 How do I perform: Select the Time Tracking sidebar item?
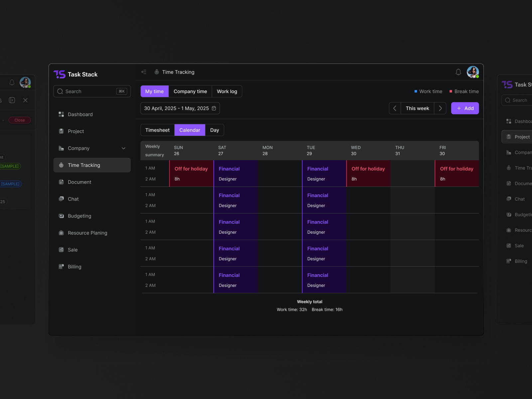tap(83, 165)
